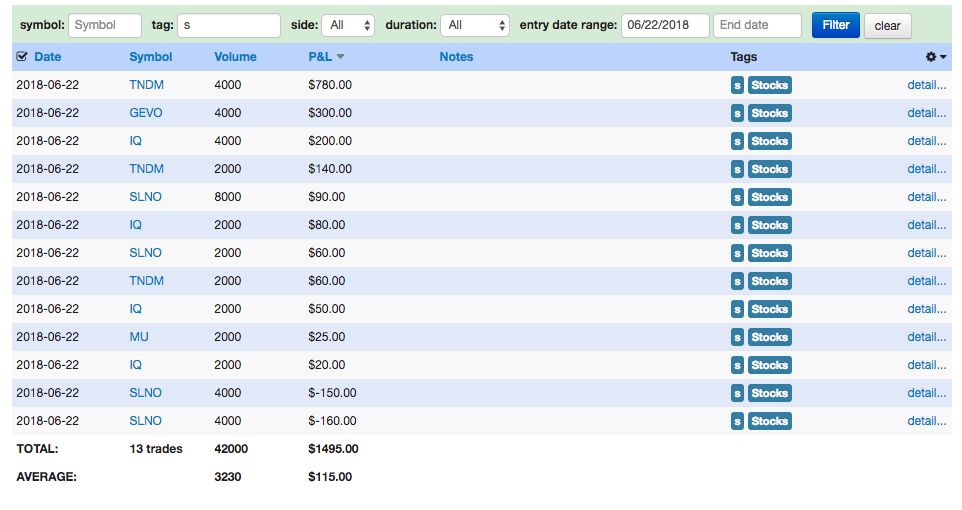Open detail link for the $200.00 IQ trade
This screenshot has width=962, height=510.
pyautogui.click(x=926, y=141)
